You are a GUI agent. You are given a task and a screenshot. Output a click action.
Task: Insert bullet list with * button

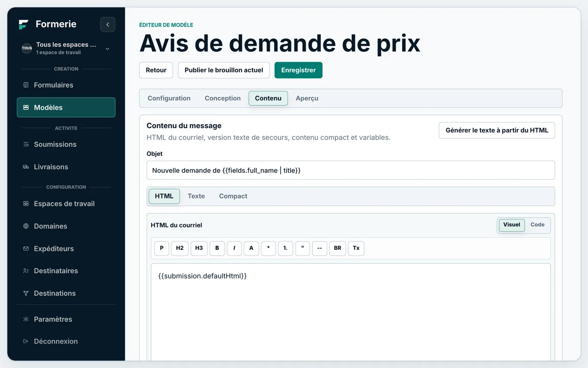(x=268, y=248)
